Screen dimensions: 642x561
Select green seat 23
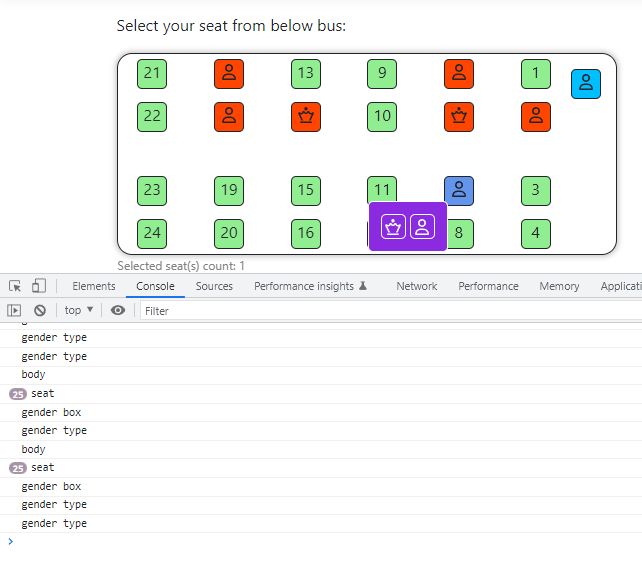(152, 191)
